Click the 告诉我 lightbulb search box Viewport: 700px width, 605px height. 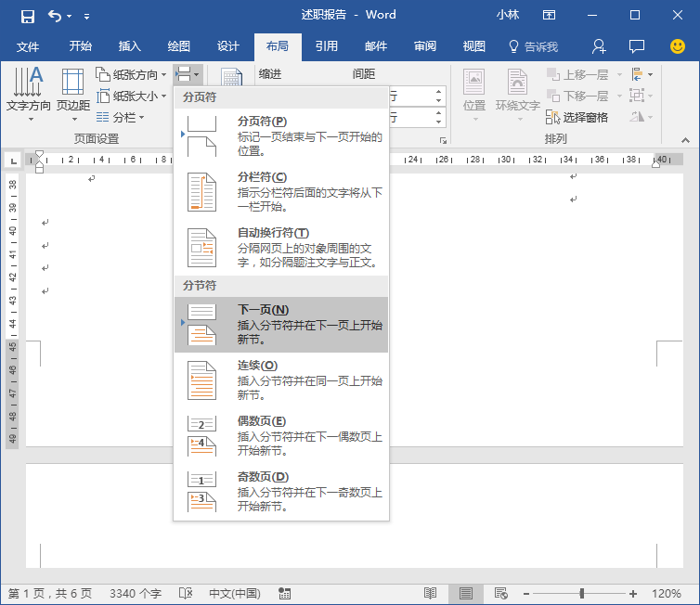534,46
